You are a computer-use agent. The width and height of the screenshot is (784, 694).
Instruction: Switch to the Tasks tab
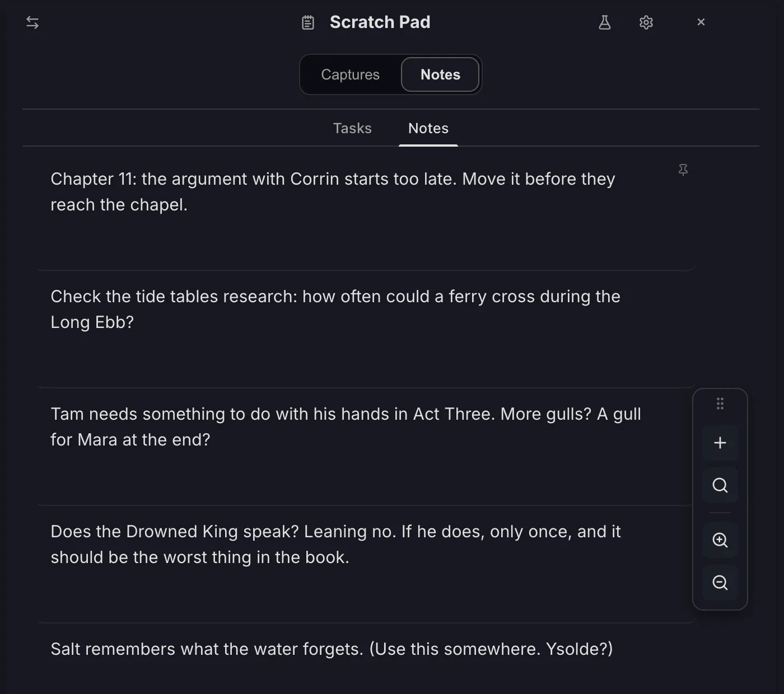[352, 128]
